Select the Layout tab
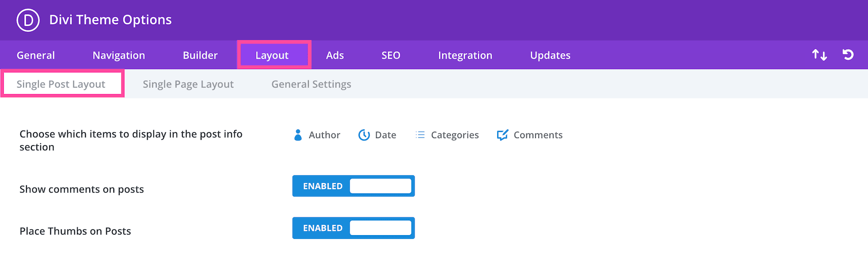Image resolution: width=868 pixels, height=265 pixels. coord(272,56)
